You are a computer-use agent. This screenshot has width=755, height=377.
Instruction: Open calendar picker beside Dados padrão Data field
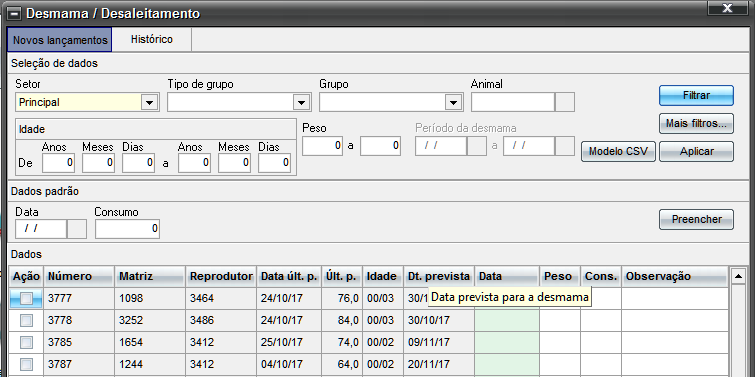(77, 229)
